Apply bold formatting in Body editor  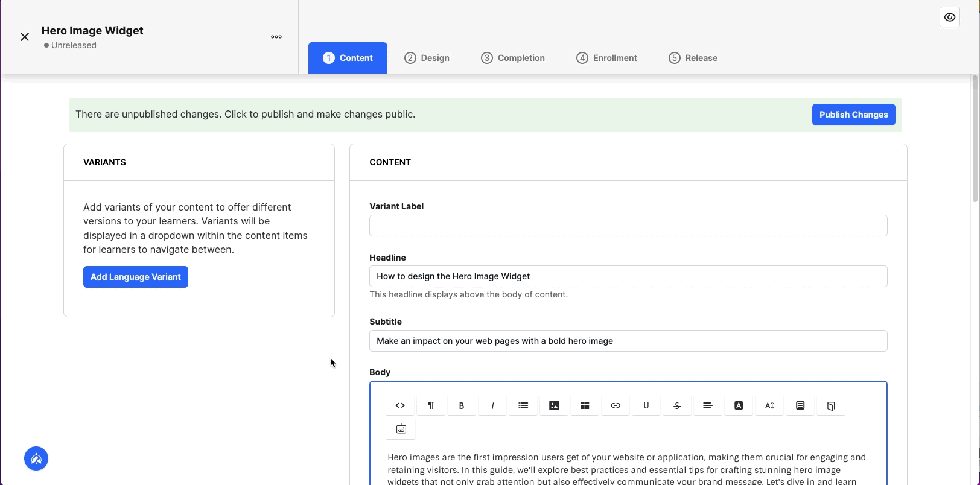[x=462, y=405]
